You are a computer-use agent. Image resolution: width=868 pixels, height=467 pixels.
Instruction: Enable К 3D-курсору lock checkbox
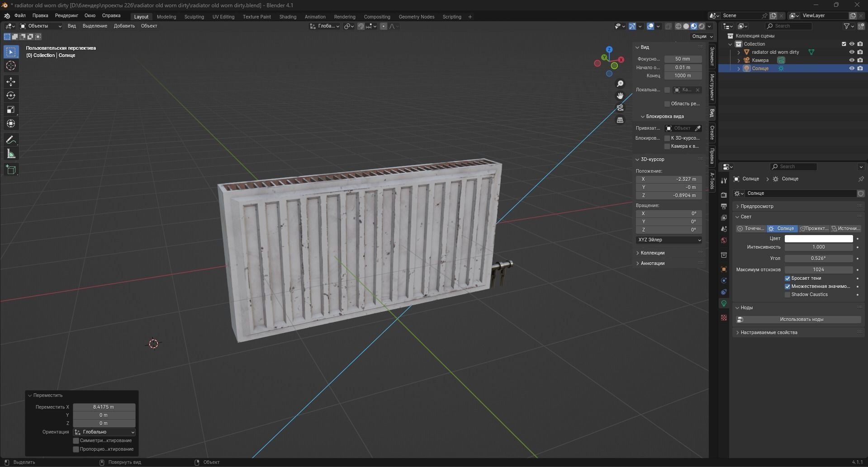[x=667, y=138]
